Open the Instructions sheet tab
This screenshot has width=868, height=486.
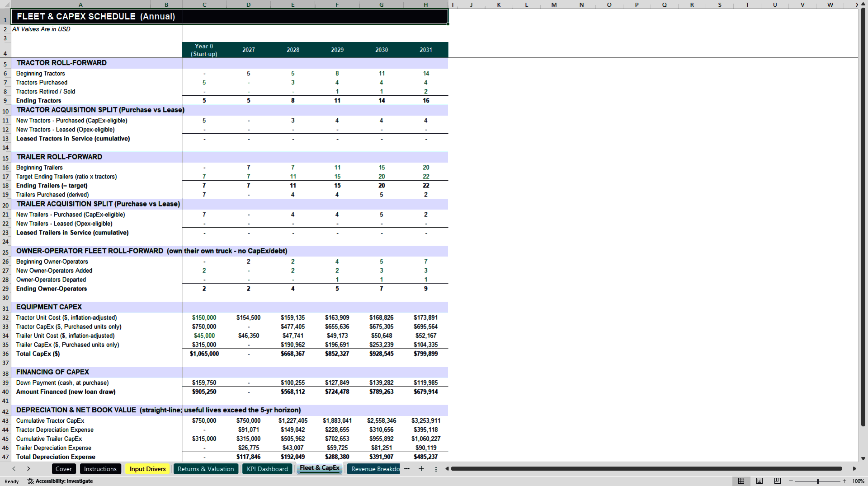100,469
